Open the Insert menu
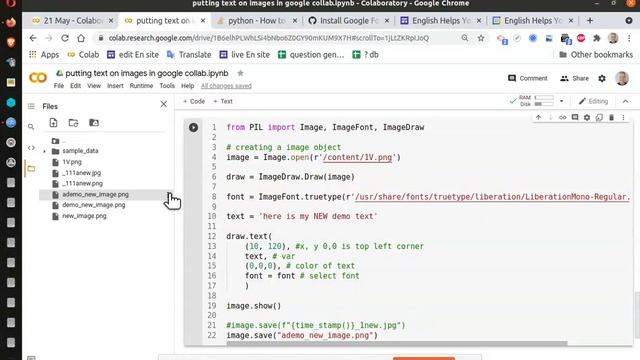 pyautogui.click(x=115, y=86)
